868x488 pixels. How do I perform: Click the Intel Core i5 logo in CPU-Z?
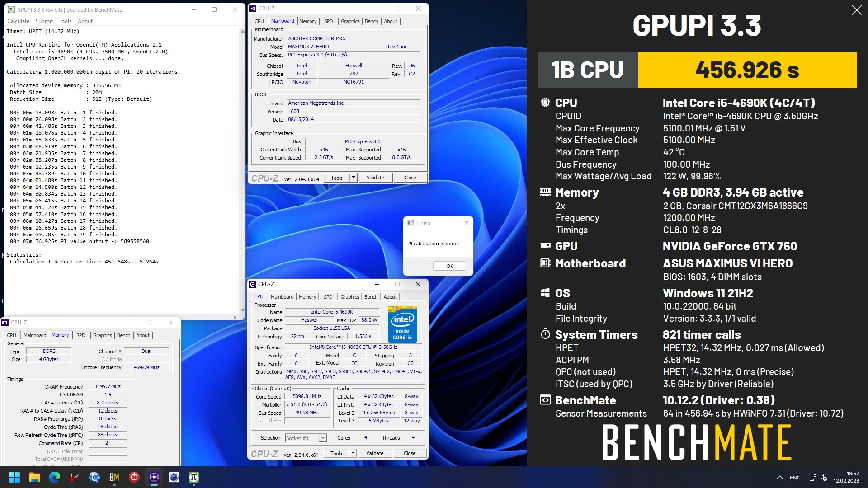click(x=402, y=324)
